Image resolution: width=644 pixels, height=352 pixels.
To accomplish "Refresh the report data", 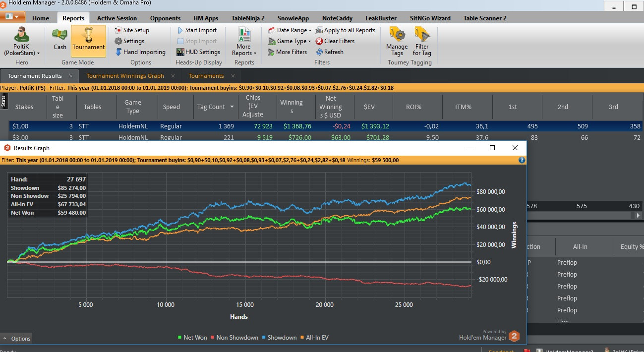I will pyautogui.click(x=330, y=52).
